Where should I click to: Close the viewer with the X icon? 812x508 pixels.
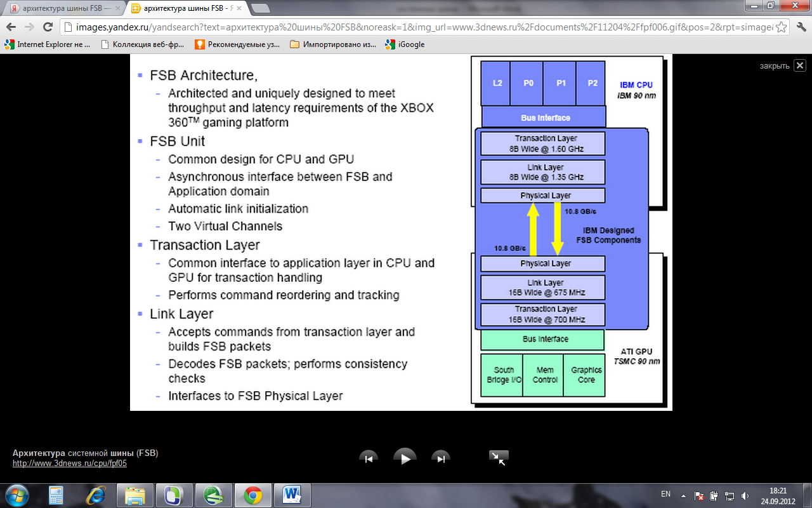[x=800, y=65]
